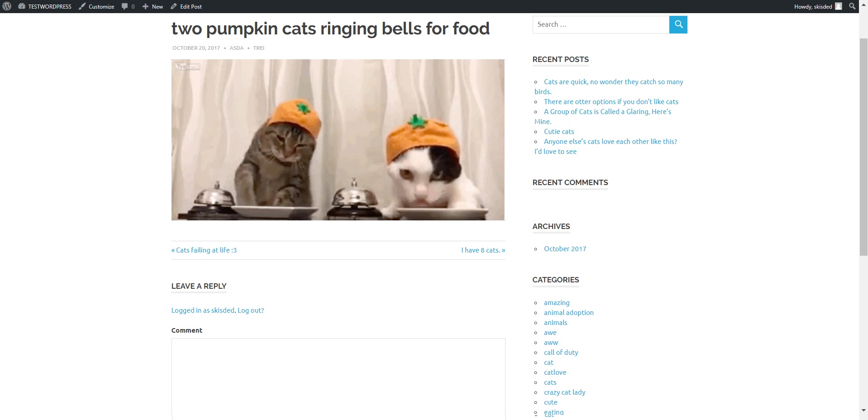The image size is (868, 420).
Task: Click the WordPress logo icon
Action: 7,6
